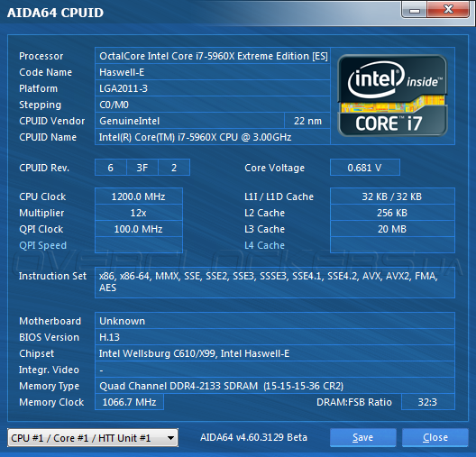Screen dimensions: 476x457
Task: Click the '100.0 MHz' QPI clock value
Action: 139,229
